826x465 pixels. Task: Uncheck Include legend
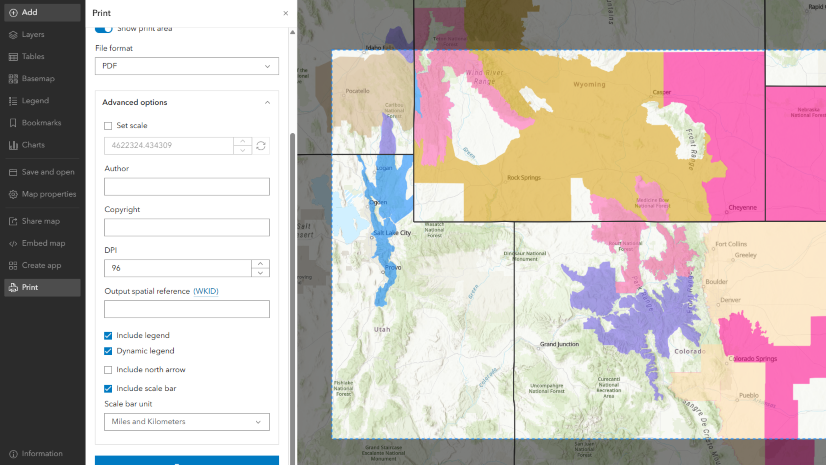(x=108, y=335)
